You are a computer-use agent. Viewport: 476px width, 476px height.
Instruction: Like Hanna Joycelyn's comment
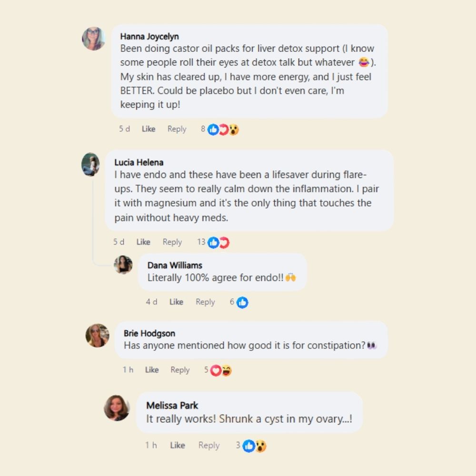click(x=149, y=129)
